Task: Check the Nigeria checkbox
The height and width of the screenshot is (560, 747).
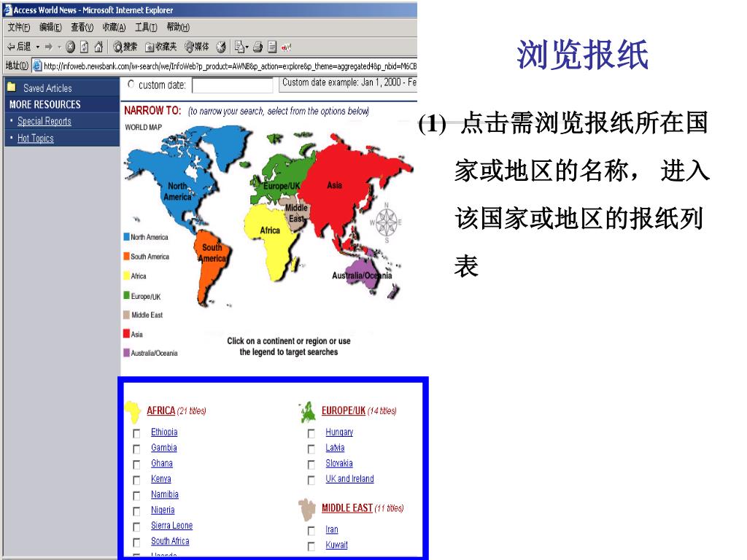Action: coord(136,511)
